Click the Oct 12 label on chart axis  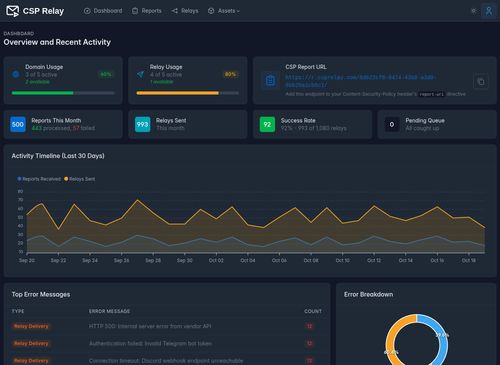tap(374, 260)
